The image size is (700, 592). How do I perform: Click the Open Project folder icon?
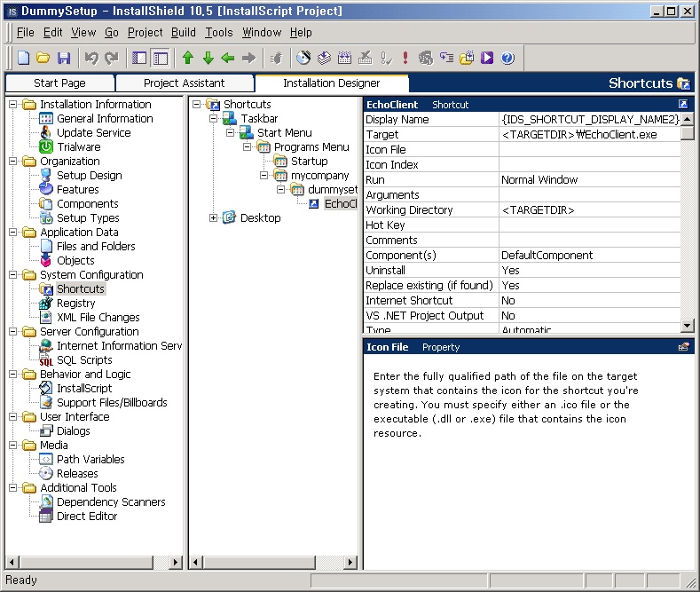tap(43, 58)
